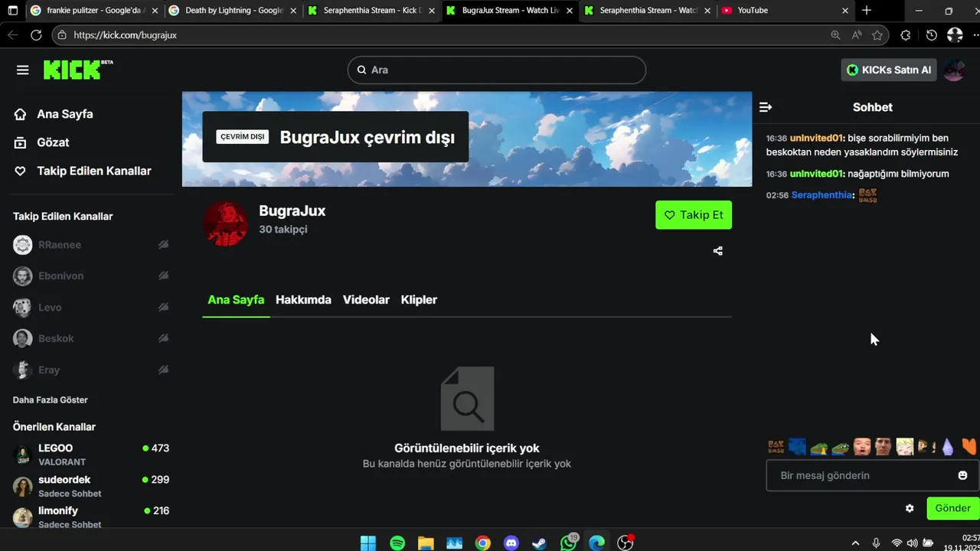Add page to favorites star icon
This screenshot has height=551, width=980.
click(x=877, y=35)
